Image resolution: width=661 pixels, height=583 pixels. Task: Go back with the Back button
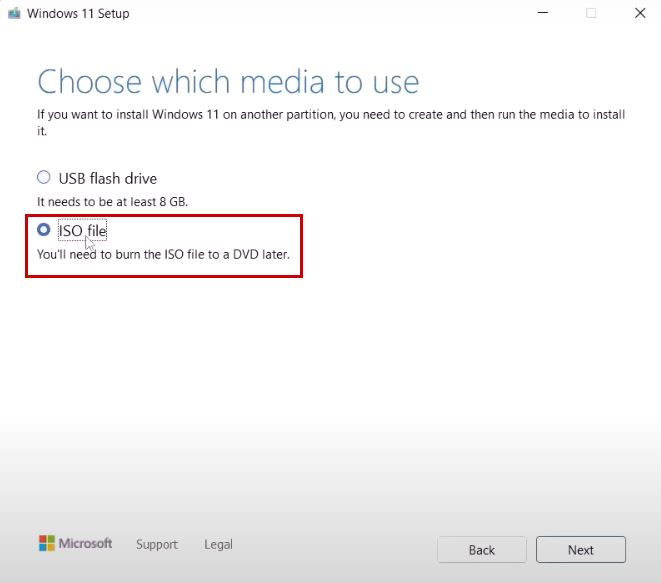pos(482,550)
